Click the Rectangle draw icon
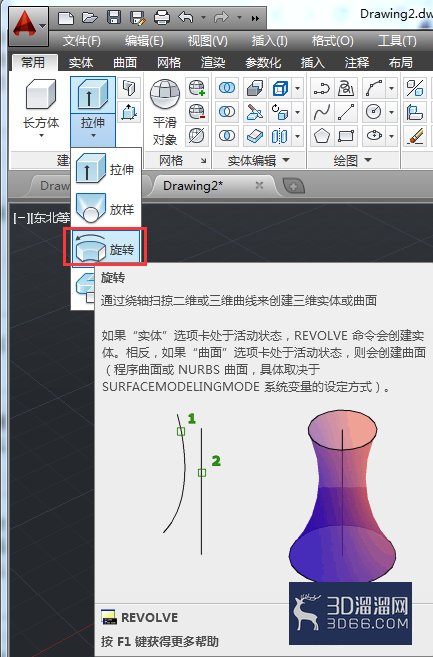This screenshot has height=657, width=433. [x=347, y=136]
